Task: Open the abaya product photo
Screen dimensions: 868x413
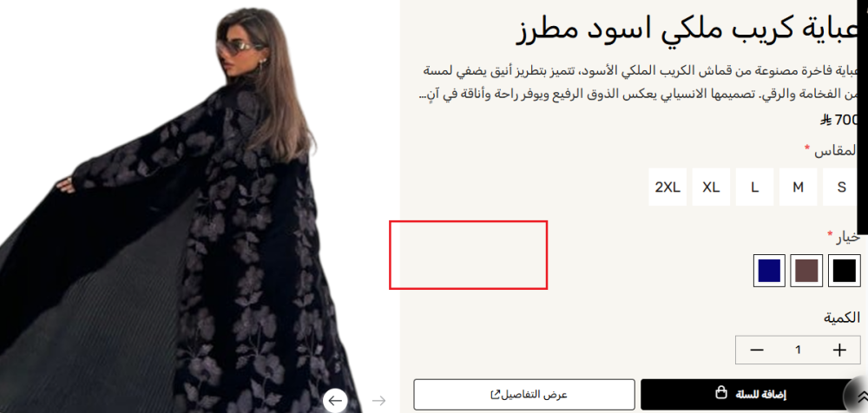Action: pos(181,210)
